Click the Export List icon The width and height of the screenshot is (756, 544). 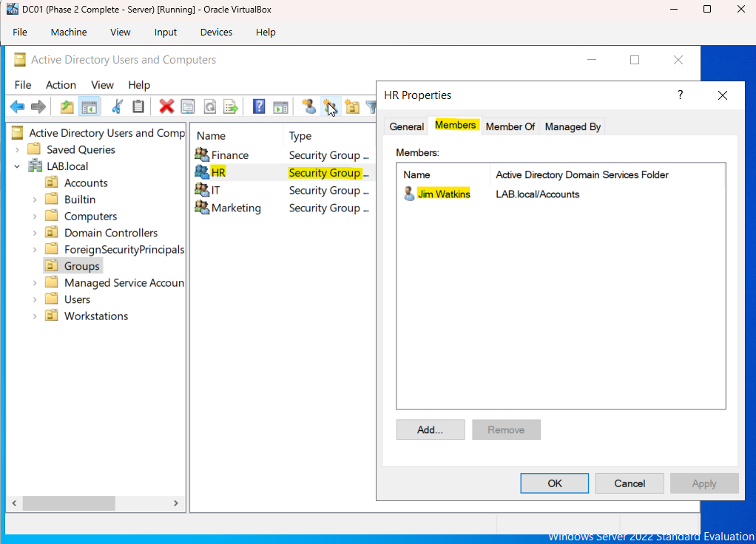click(231, 106)
